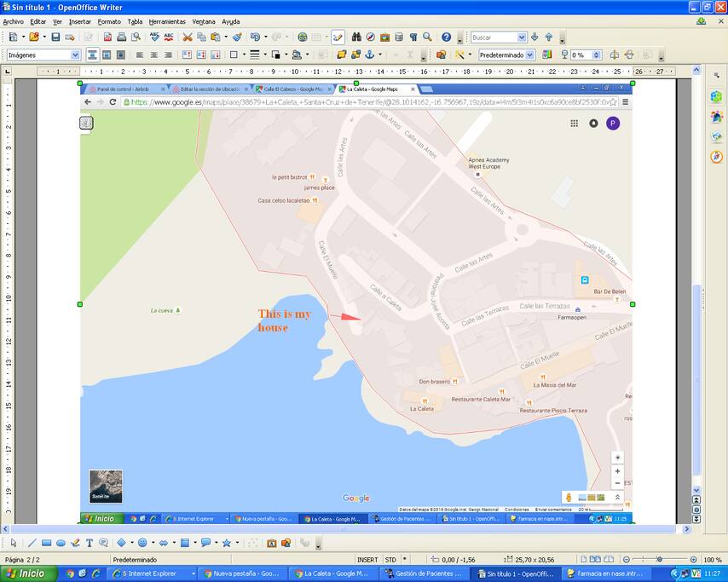Screen dimensions: 728x582
Task: Toggle INSERT mode in status bar
Action: click(367, 560)
